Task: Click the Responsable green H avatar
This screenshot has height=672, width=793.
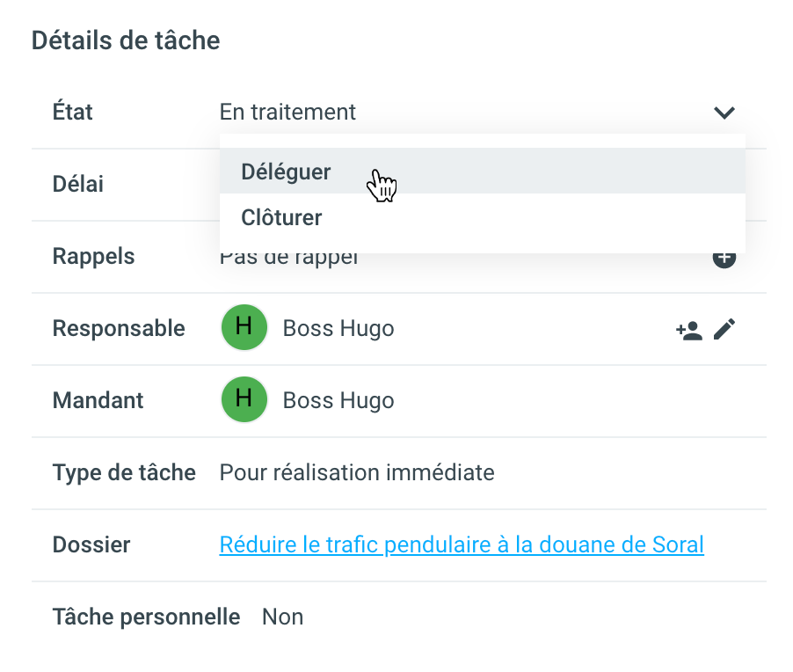Action: pyautogui.click(x=244, y=328)
